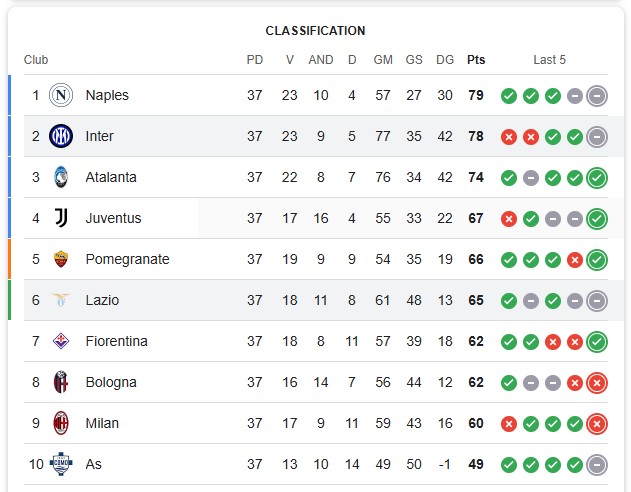Click the Naples club crest icon
The height and width of the screenshot is (492, 631).
61,95
